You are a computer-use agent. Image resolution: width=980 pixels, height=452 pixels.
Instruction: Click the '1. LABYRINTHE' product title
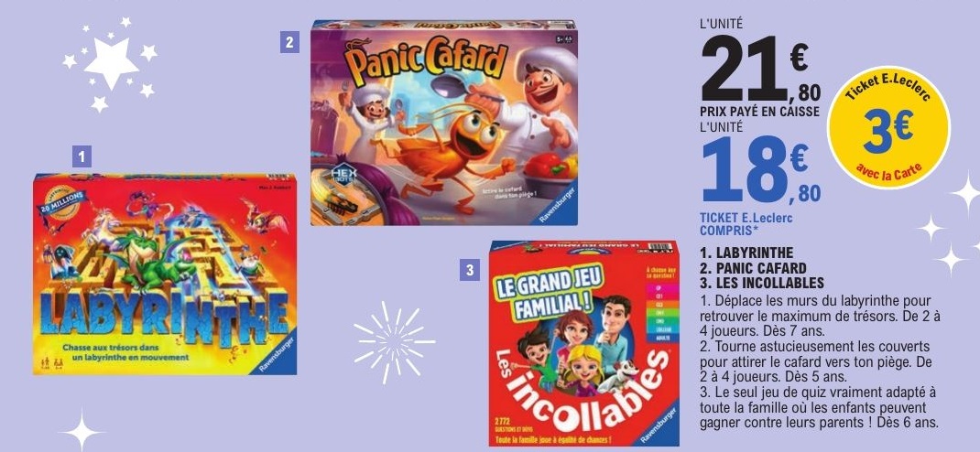click(746, 253)
